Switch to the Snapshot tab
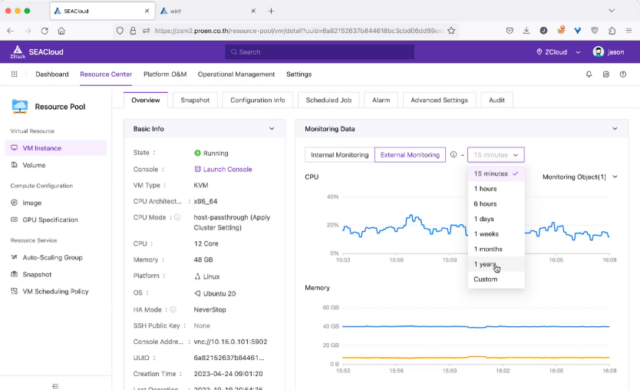The image size is (640, 390). click(x=195, y=100)
